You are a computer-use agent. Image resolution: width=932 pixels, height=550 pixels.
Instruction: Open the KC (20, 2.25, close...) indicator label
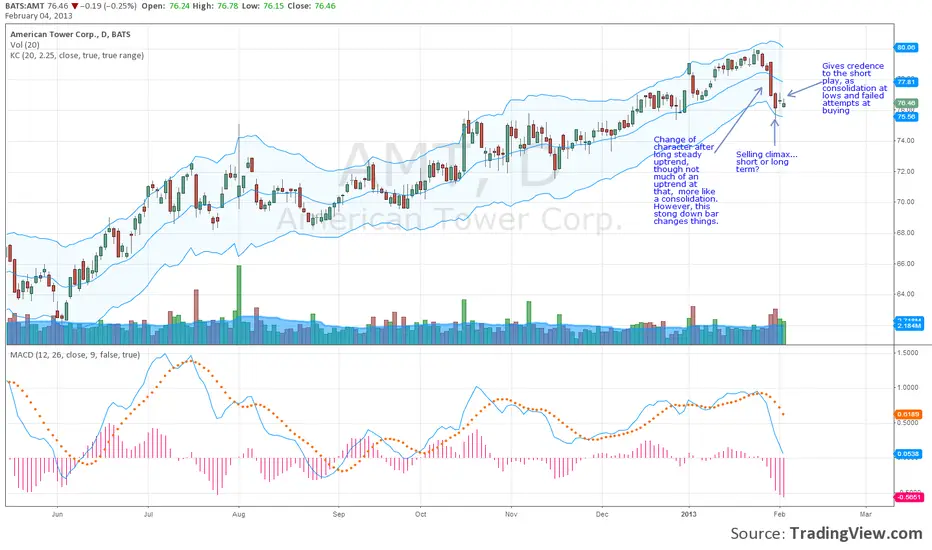click(77, 55)
